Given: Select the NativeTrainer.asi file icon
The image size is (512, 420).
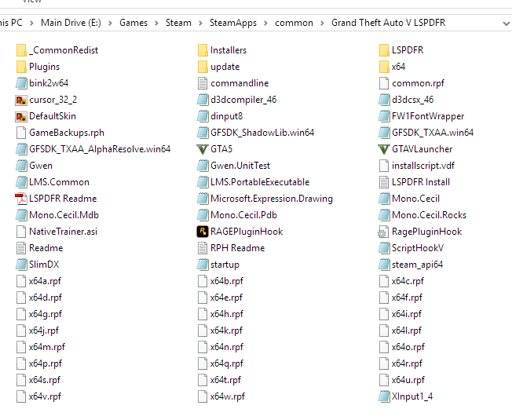Looking at the screenshot, I should pos(21,232).
